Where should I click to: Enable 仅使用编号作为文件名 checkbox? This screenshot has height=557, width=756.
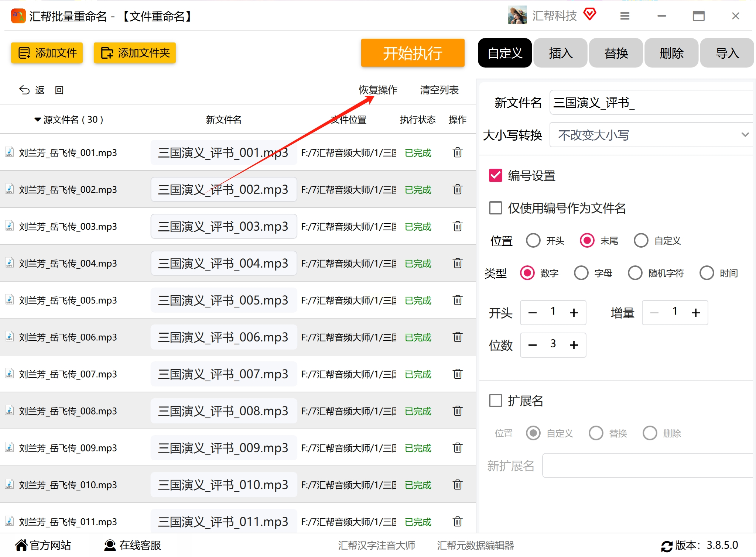[x=495, y=208]
